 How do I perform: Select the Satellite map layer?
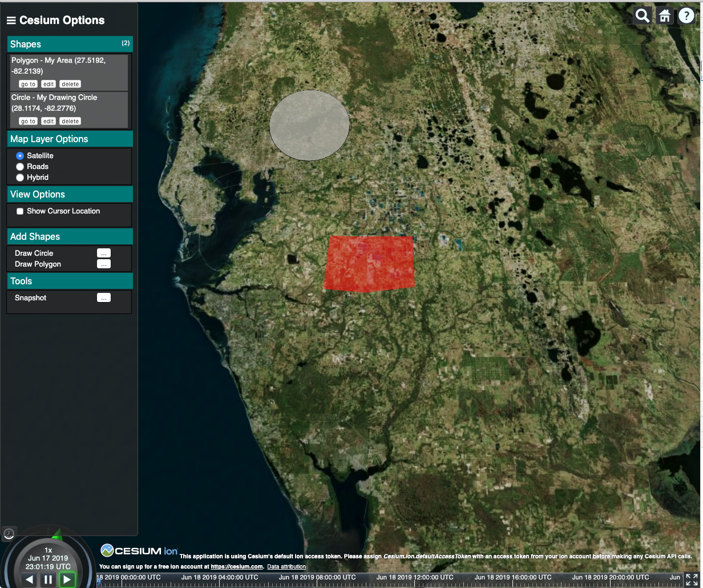pos(20,155)
